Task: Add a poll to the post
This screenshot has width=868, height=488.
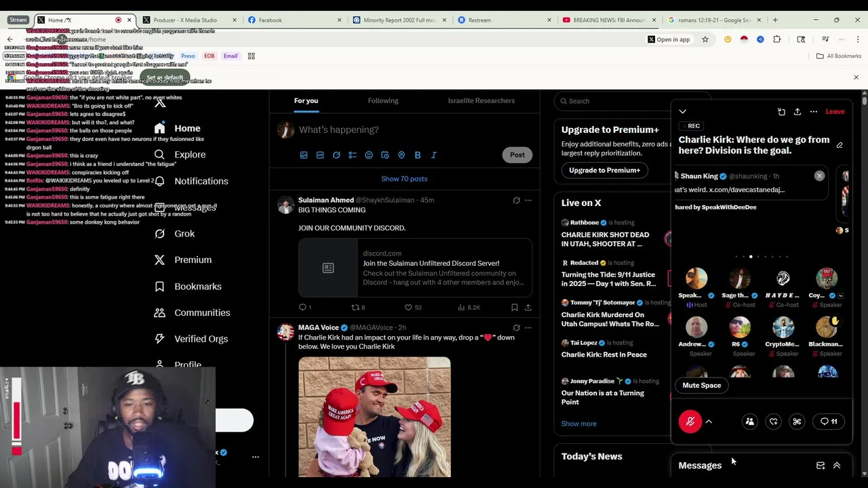Action: tap(353, 155)
